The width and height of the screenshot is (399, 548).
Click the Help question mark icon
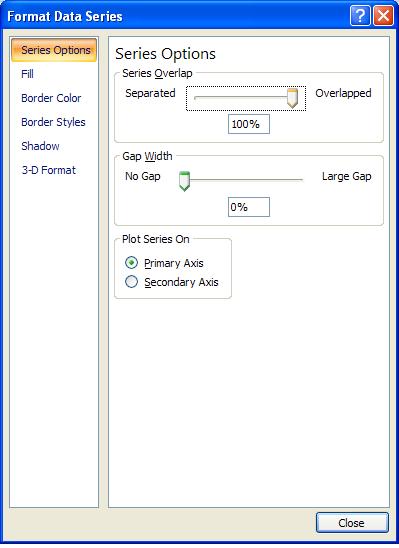point(360,16)
